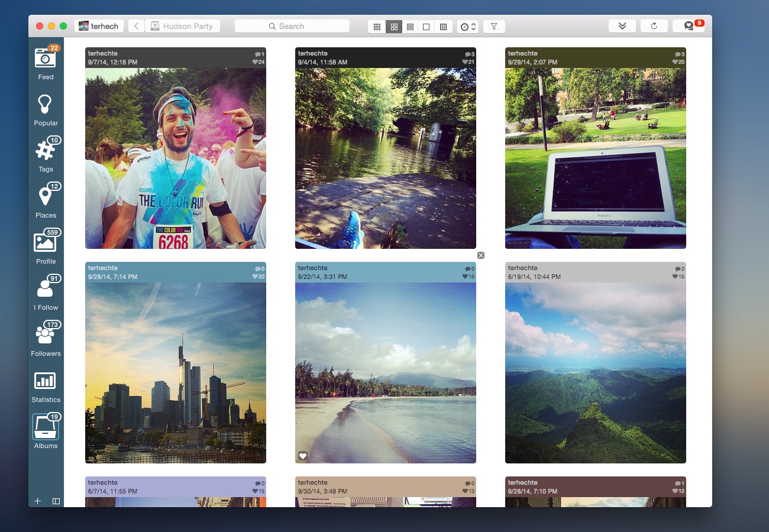
Task: Click the 9/28/14, 7:10 PM date text
Action: (532, 491)
